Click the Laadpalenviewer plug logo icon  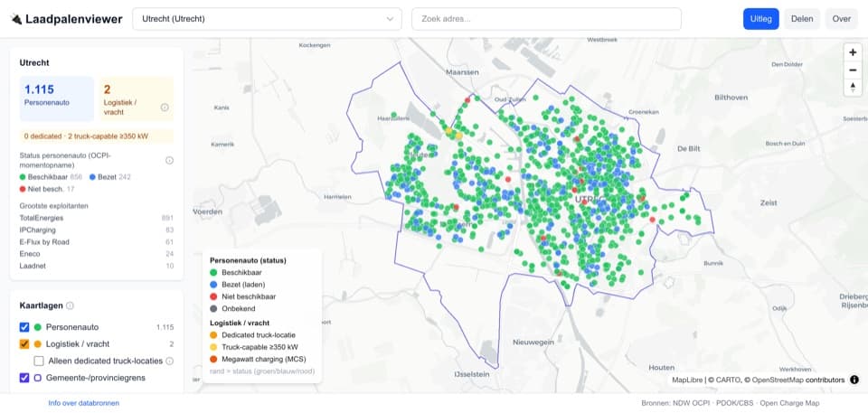click(16, 19)
